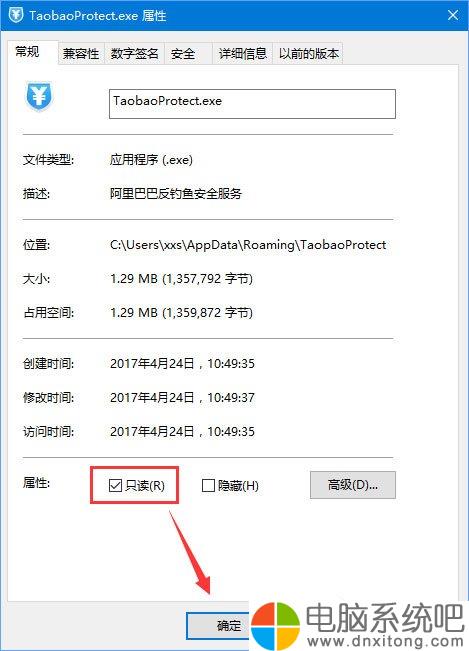Click the shield icon in the title bar
This screenshot has height=651, width=469.
point(16,15)
